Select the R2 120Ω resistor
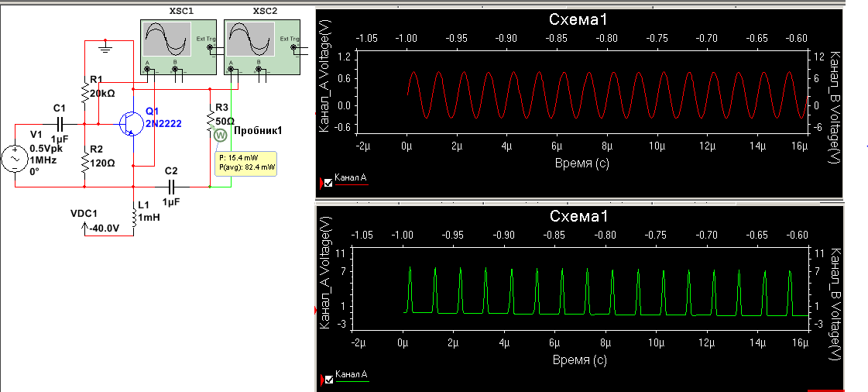 coord(84,162)
